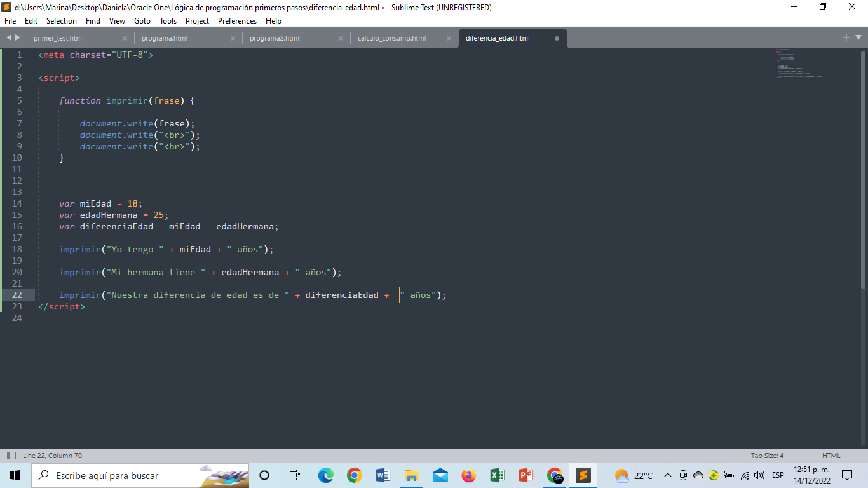Viewport: 868px width, 488px height.
Task: Click the Windows search box
Action: 140,475
